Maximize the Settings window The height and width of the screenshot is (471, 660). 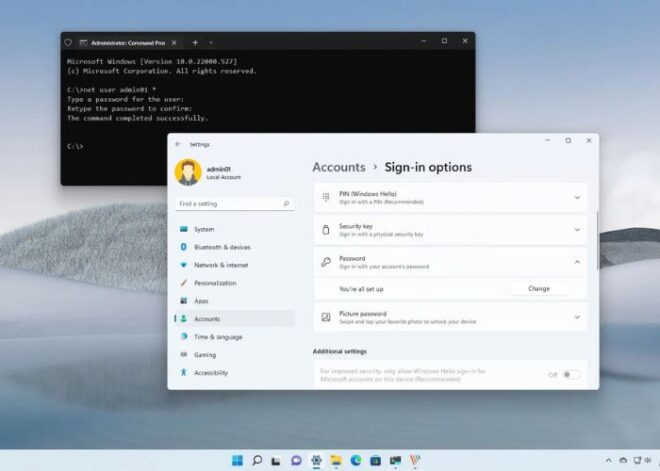tap(568, 141)
